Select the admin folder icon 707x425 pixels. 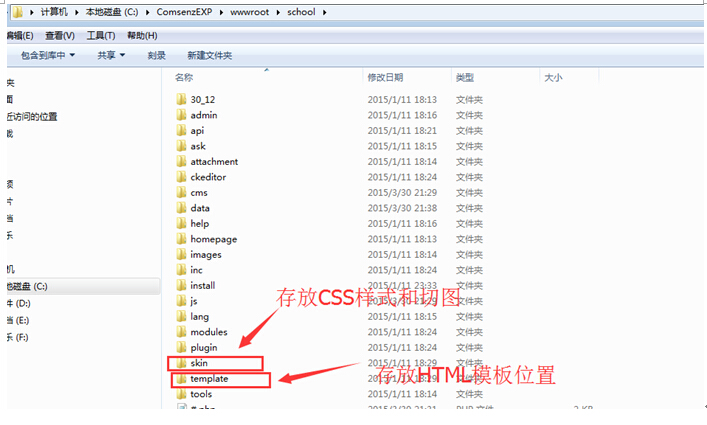181,115
